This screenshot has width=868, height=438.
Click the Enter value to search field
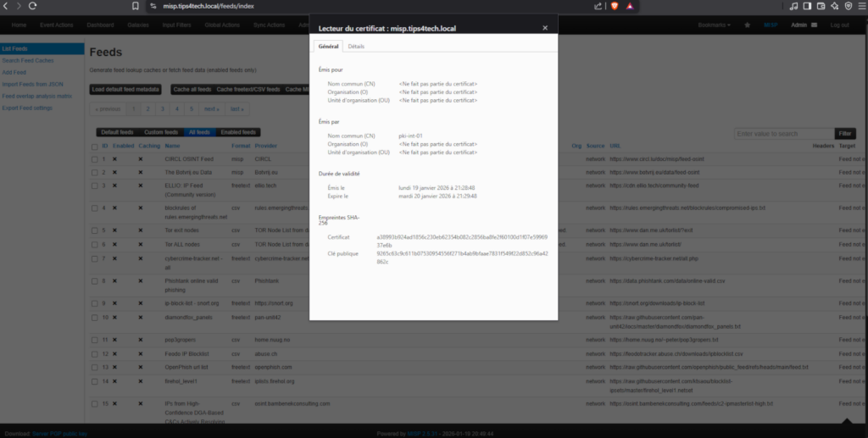(783, 134)
